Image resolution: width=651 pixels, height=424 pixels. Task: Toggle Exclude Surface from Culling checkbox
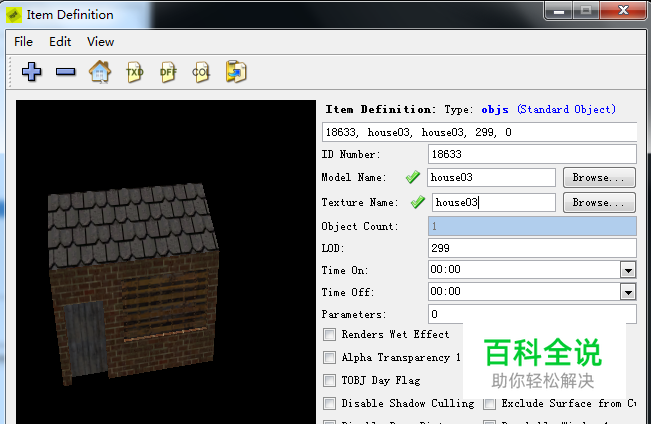489,403
